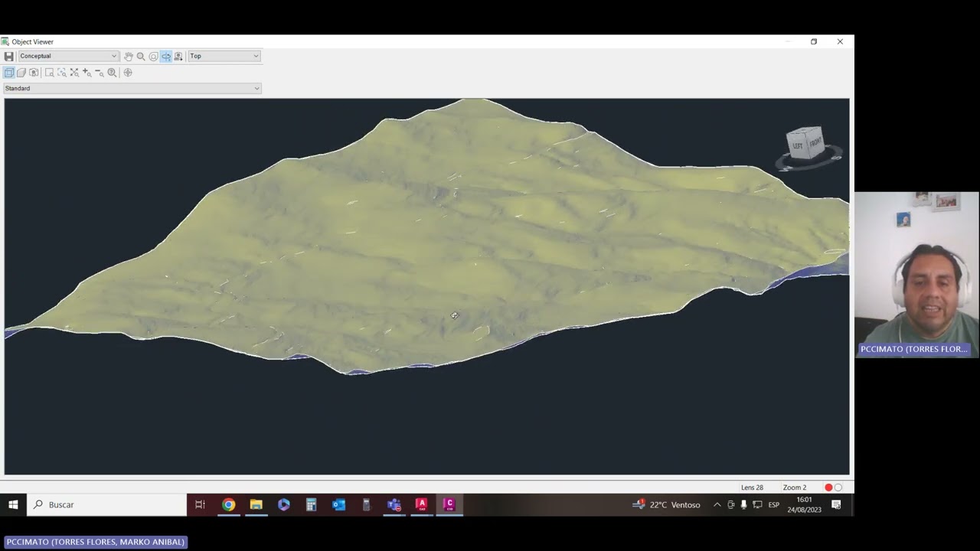Click the ViewCube in the viewport

pyautogui.click(x=805, y=143)
